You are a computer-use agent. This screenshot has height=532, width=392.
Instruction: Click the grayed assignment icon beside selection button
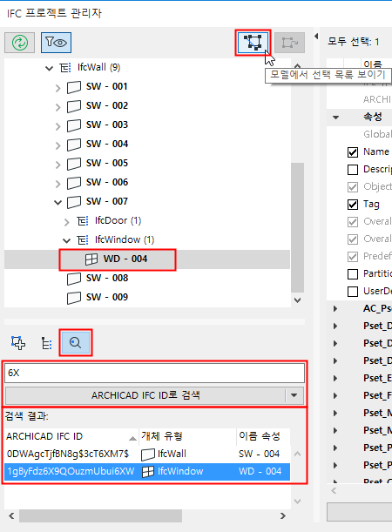(x=289, y=43)
